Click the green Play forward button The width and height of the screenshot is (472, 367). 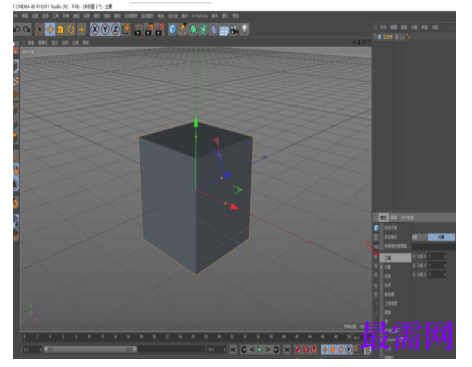[260, 350]
